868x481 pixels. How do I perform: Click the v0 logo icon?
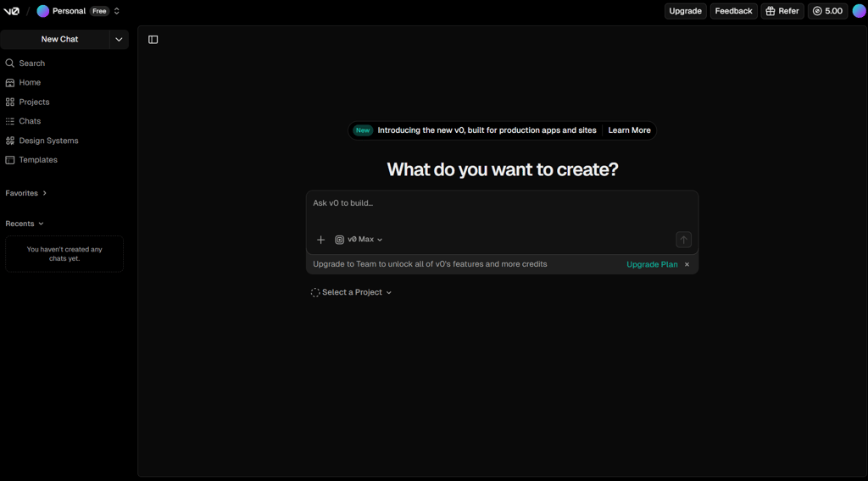point(11,11)
